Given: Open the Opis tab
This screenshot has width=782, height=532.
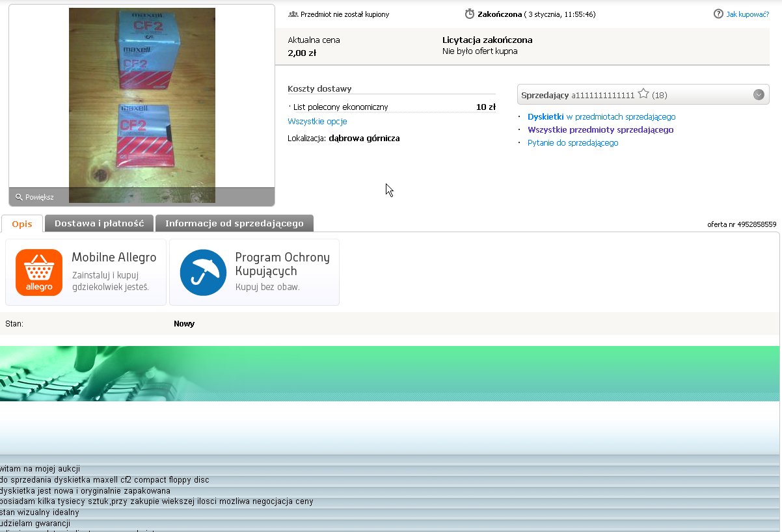Looking at the screenshot, I should (x=22, y=224).
